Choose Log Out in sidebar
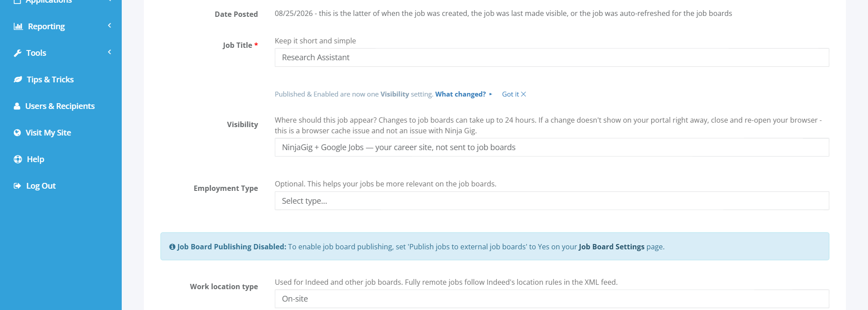Viewport: 868px width, 310px height. (41, 186)
